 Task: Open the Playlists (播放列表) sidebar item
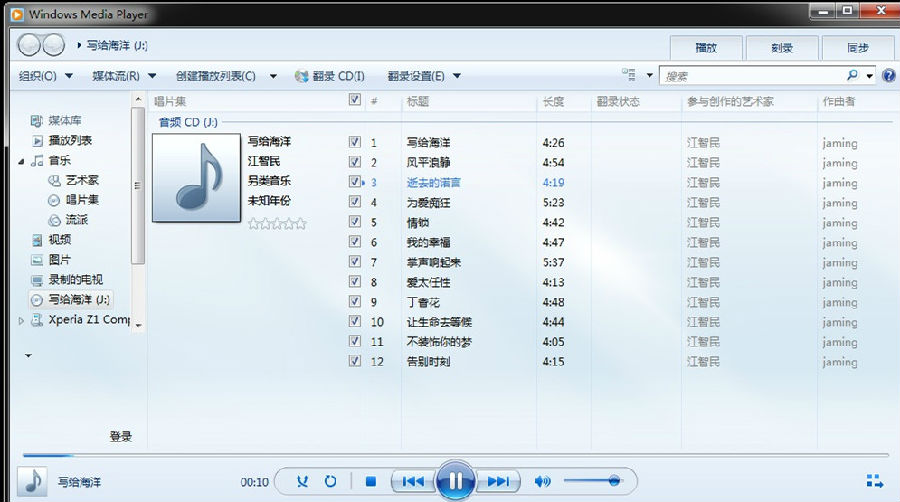pyautogui.click(x=61, y=141)
